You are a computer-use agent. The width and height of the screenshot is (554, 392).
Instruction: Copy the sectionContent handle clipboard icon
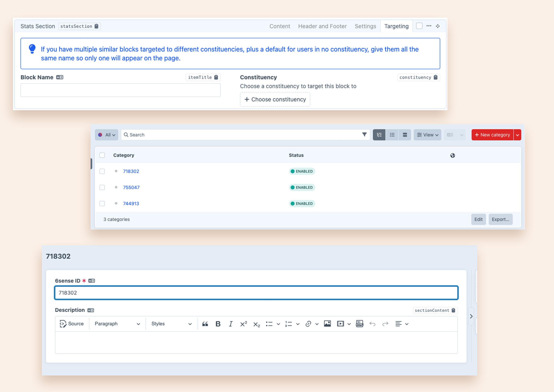pyautogui.click(x=453, y=310)
